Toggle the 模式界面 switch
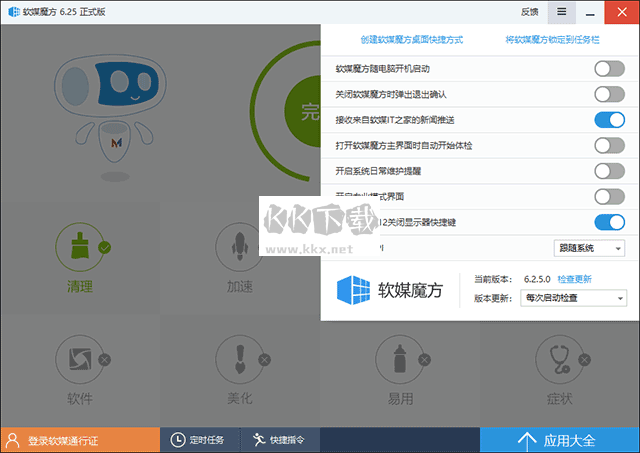 (609, 197)
